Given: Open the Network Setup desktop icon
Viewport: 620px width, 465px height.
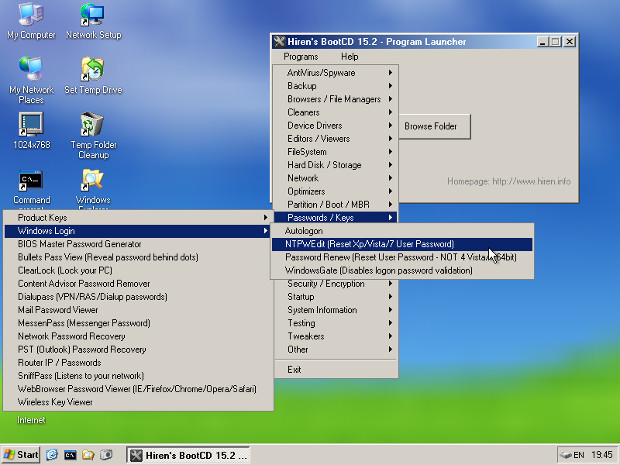Looking at the screenshot, I should coord(93,21).
